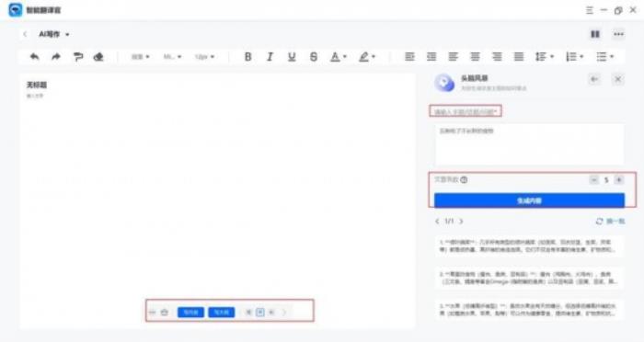The width and height of the screenshot is (644, 342).
Task: Toggle the split panel layout icon
Action: pos(595,35)
